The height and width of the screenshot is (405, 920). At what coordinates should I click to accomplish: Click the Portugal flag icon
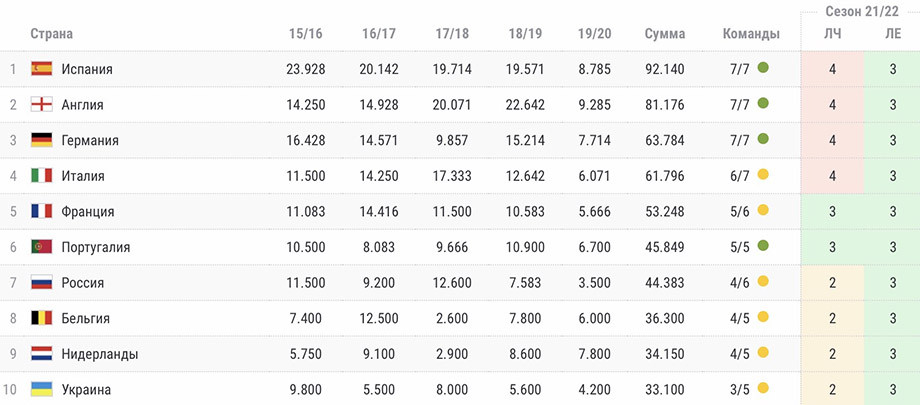point(42,247)
